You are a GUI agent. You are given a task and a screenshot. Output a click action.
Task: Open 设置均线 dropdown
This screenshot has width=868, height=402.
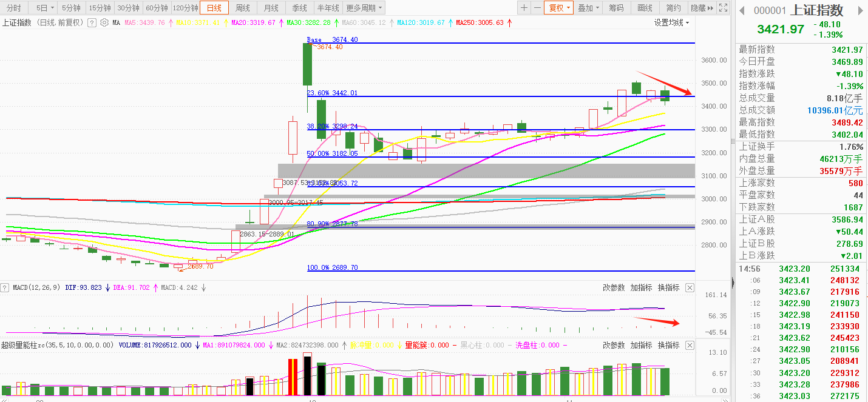(x=672, y=22)
